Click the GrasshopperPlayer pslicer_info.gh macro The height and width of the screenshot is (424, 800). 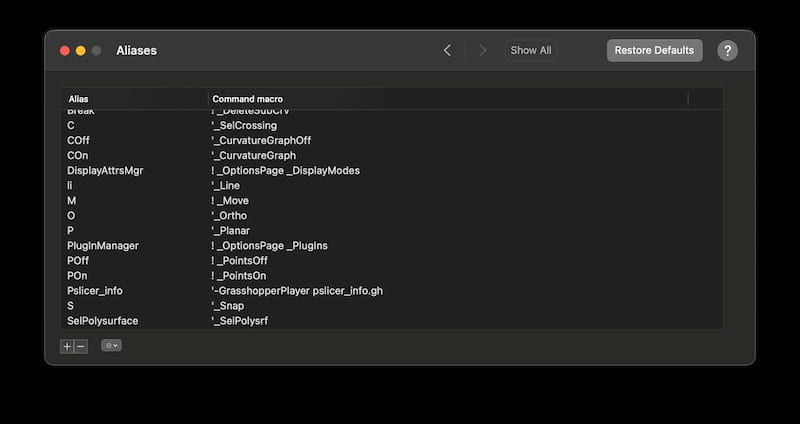296,291
